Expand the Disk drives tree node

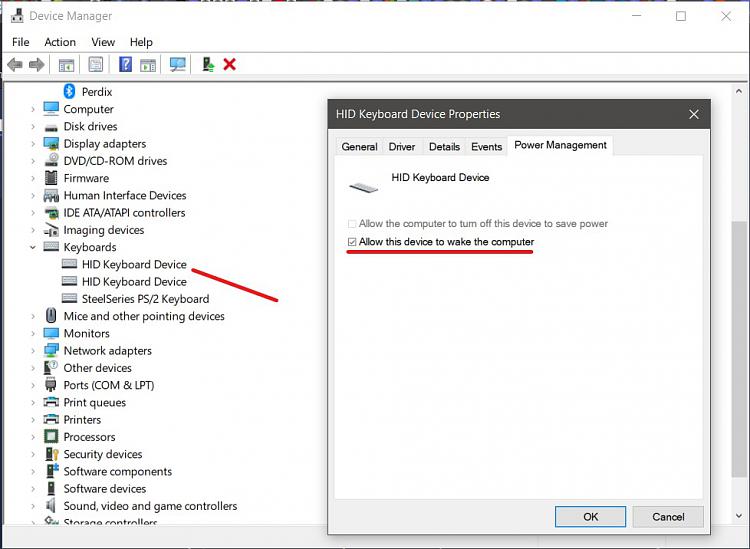click(33, 127)
